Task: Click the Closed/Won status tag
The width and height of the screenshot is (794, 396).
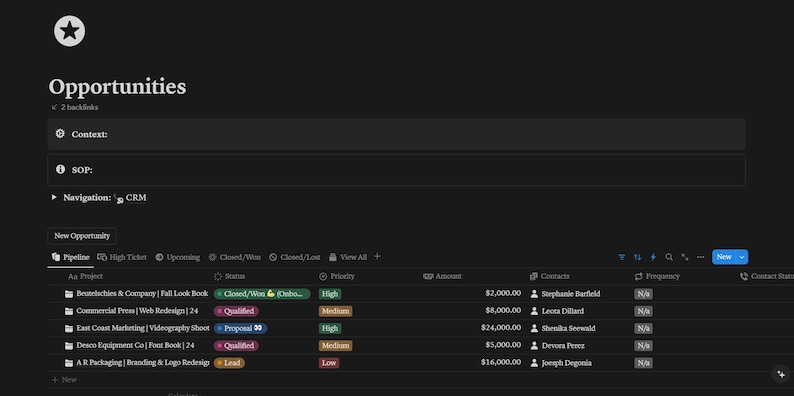Action: [262, 294]
